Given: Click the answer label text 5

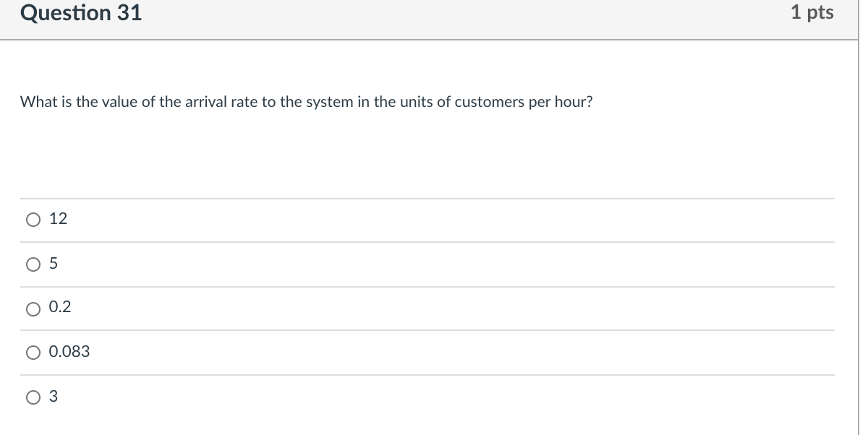Looking at the screenshot, I should [x=54, y=264].
